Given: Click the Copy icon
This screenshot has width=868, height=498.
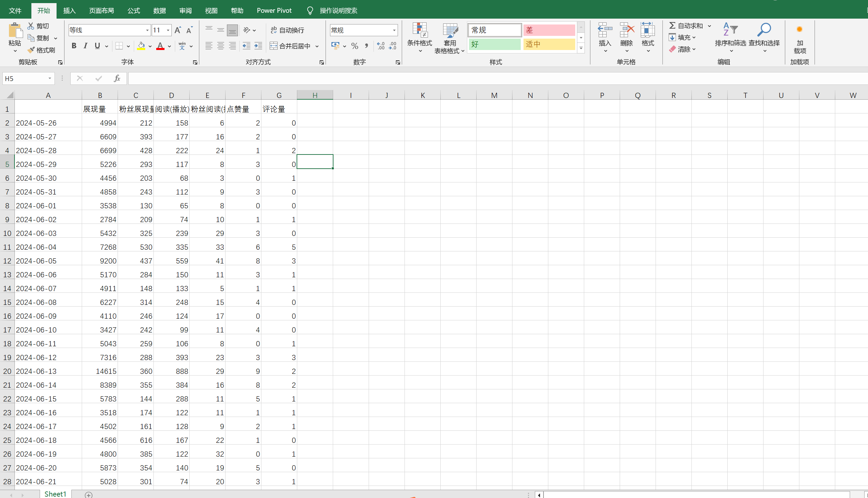Looking at the screenshot, I should (31, 38).
